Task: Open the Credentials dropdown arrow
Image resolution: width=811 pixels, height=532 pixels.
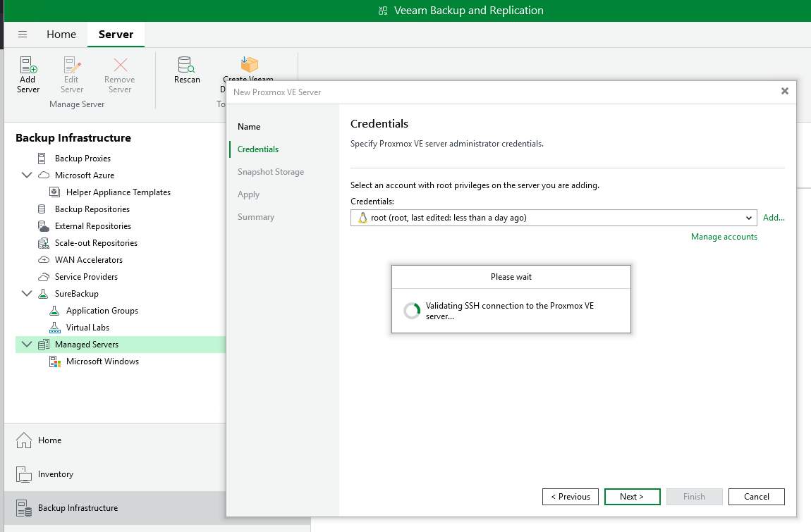Action: coord(748,218)
